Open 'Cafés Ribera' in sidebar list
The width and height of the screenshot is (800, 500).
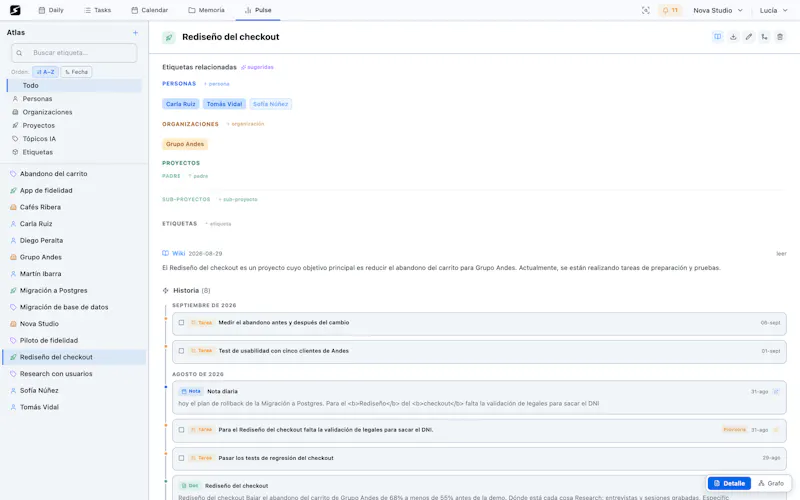click(74, 207)
